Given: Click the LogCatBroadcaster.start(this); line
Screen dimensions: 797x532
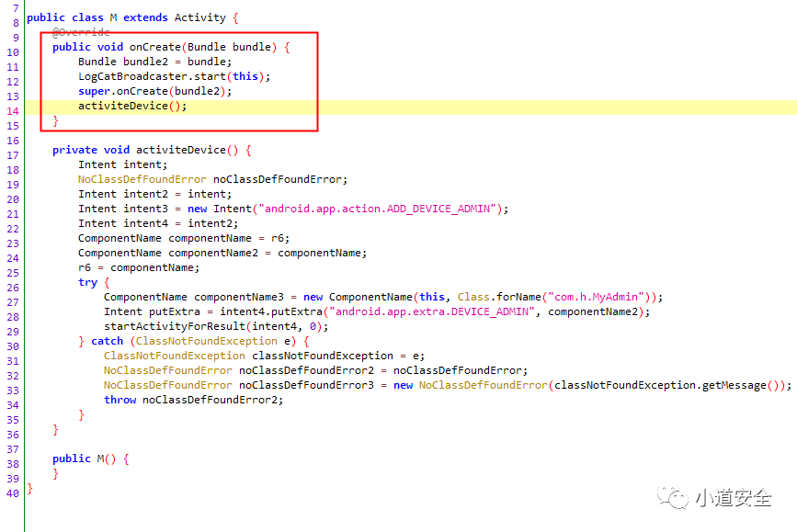Looking at the screenshot, I should 175,76.
